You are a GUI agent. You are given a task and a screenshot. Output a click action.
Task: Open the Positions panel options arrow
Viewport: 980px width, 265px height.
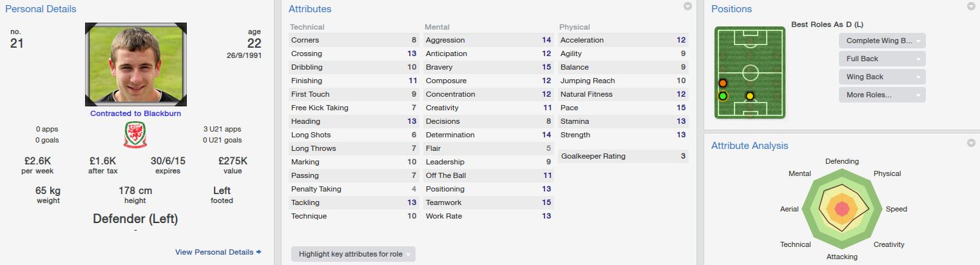(971, 6)
